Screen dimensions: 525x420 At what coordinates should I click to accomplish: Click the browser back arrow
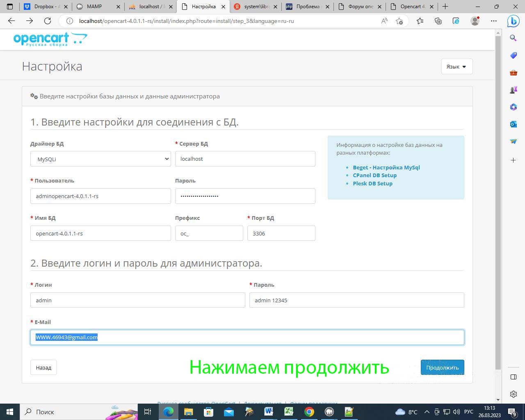[11, 21]
